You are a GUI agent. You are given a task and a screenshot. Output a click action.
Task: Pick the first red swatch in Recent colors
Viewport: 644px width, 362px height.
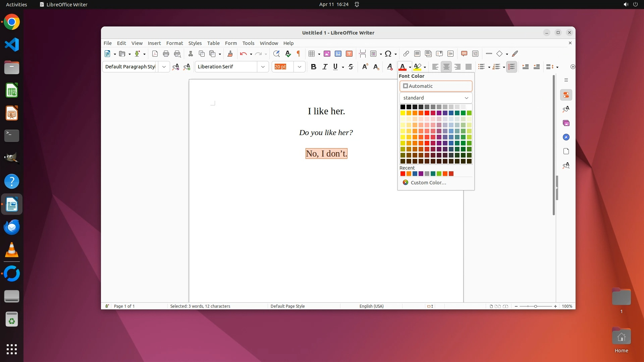402,174
